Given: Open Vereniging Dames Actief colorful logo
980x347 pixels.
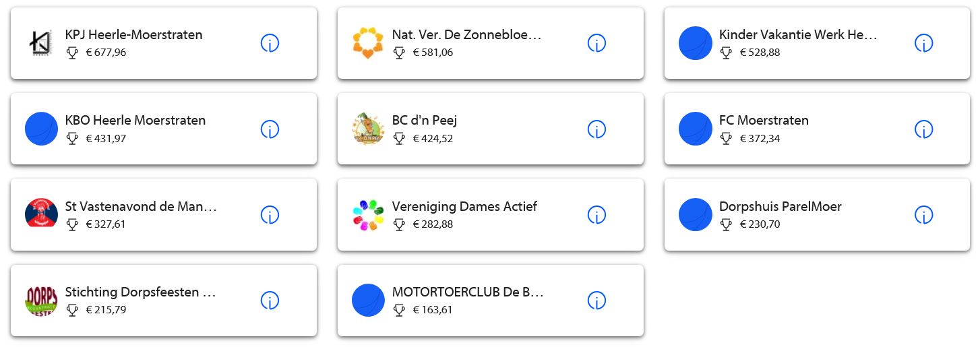Looking at the screenshot, I should tap(368, 214).
